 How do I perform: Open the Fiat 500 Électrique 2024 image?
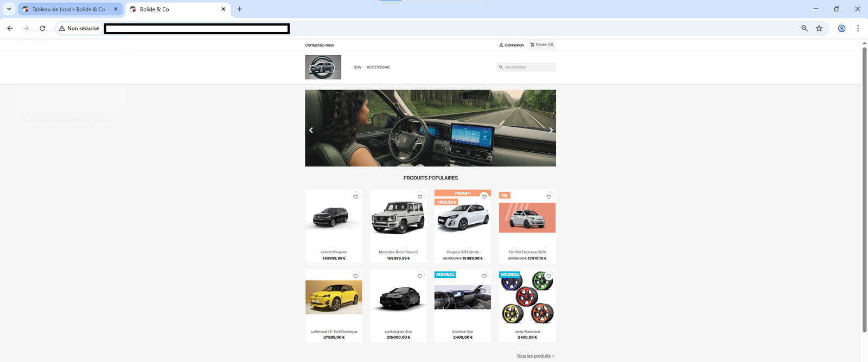(527, 218)
